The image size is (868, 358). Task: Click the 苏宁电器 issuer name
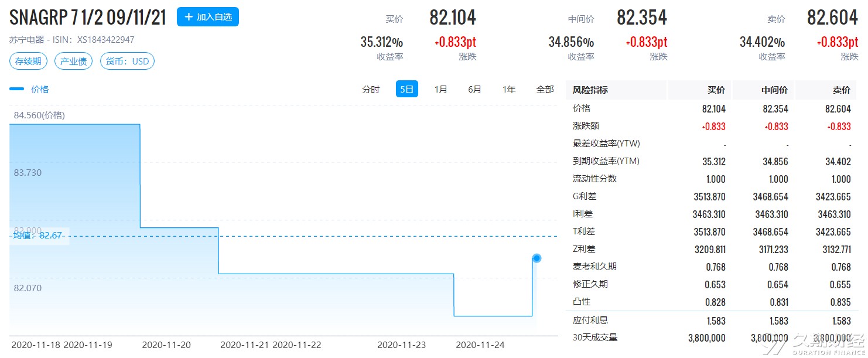click(26, 40)
